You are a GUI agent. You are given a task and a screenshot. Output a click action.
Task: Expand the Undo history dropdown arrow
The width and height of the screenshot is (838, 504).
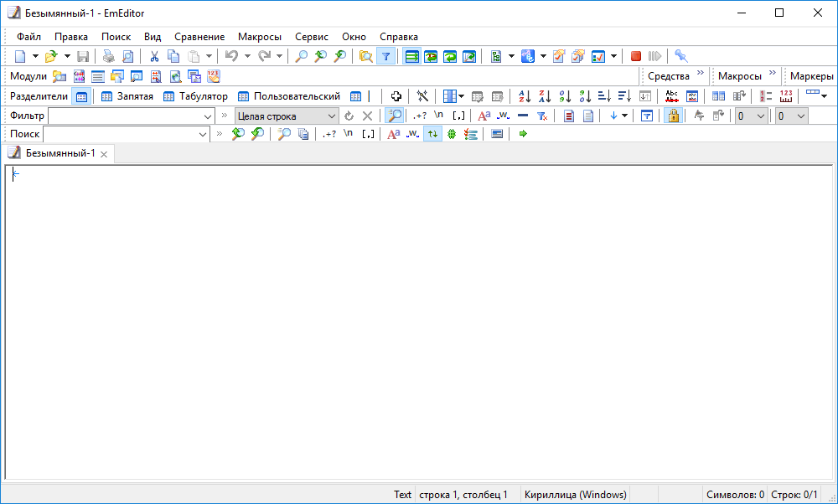247,56
